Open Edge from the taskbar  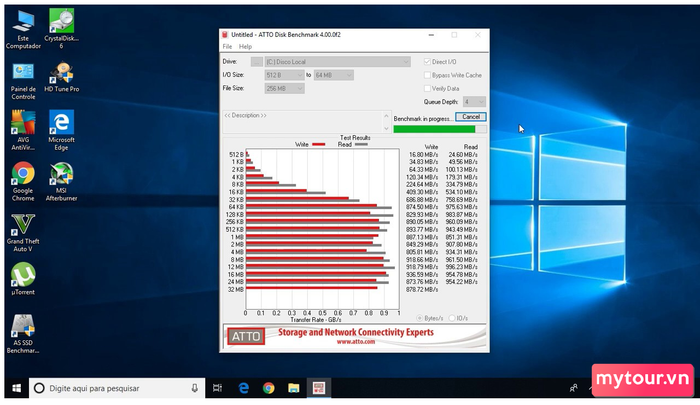[243, 388]
